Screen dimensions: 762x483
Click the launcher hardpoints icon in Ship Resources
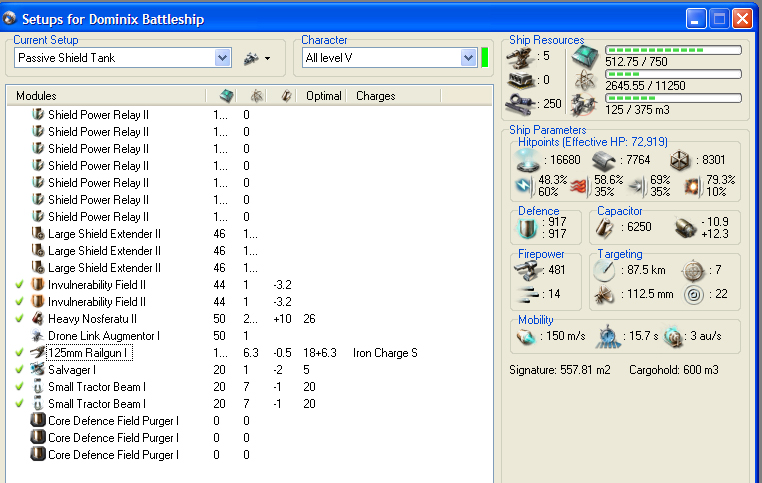coord(520,80)
